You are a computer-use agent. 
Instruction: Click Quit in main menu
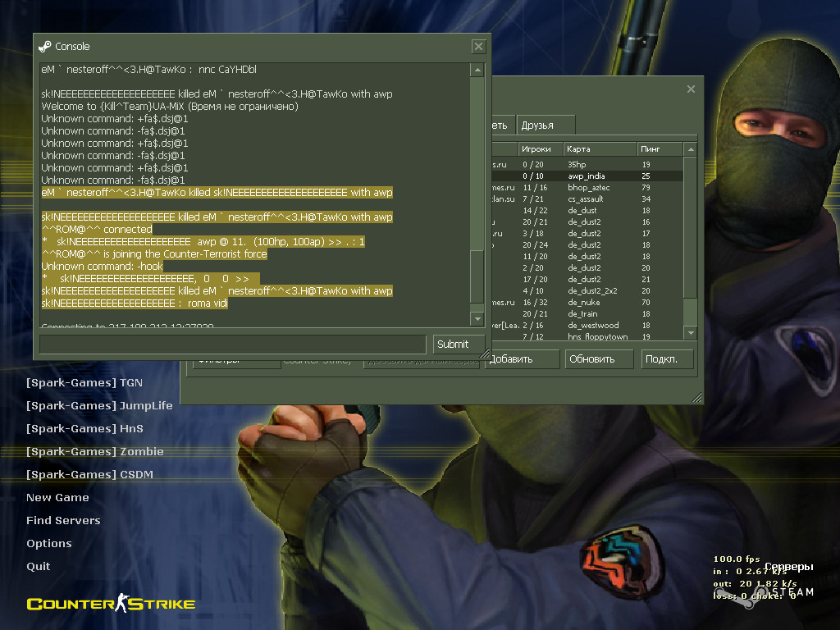point(38,566)
